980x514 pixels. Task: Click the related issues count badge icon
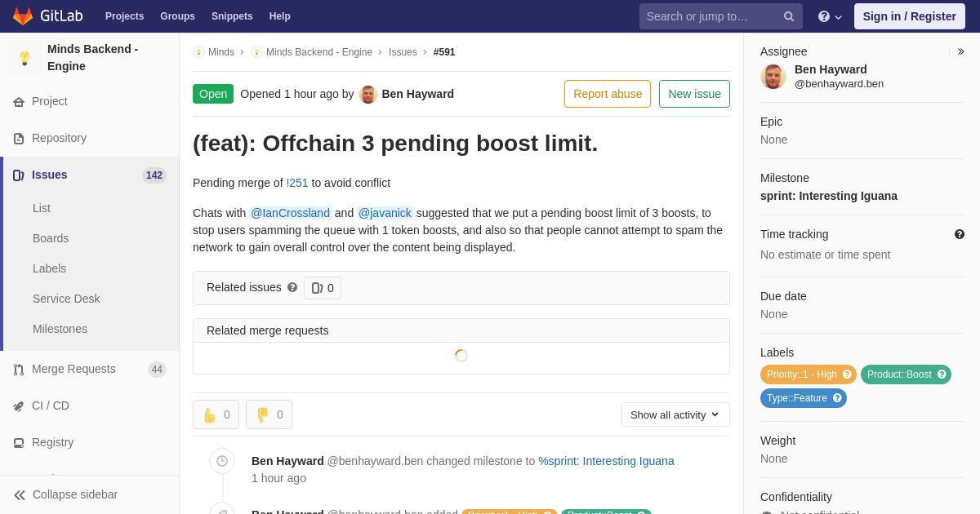317,288
